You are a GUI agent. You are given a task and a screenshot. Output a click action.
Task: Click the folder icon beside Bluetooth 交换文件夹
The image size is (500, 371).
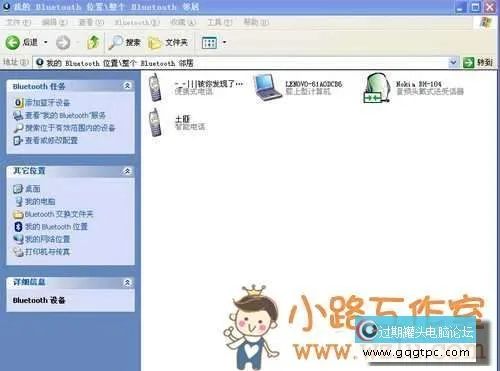coord(18,214)
